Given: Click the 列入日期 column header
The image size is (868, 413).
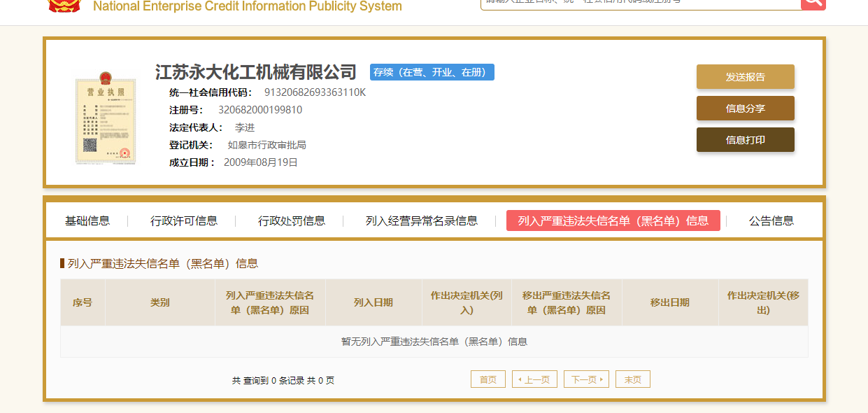Looking at the screenshot, I should point(373,302).
